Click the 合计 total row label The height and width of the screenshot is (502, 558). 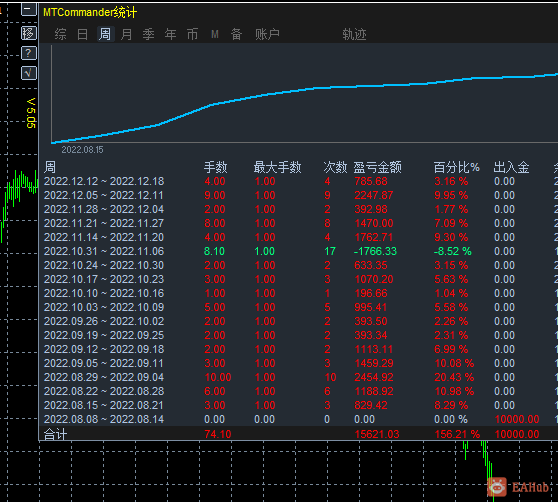coord(55,434)
